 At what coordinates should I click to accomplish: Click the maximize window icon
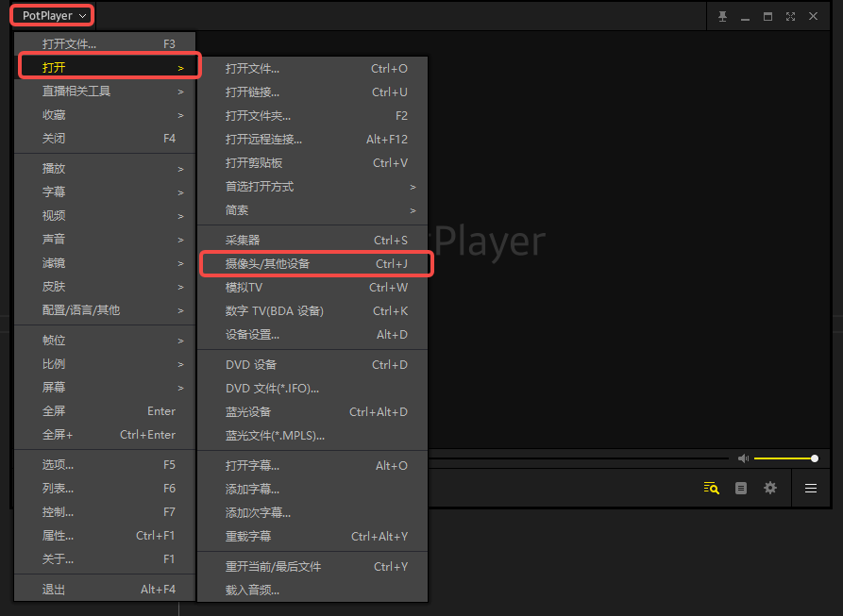coord(767,16)
